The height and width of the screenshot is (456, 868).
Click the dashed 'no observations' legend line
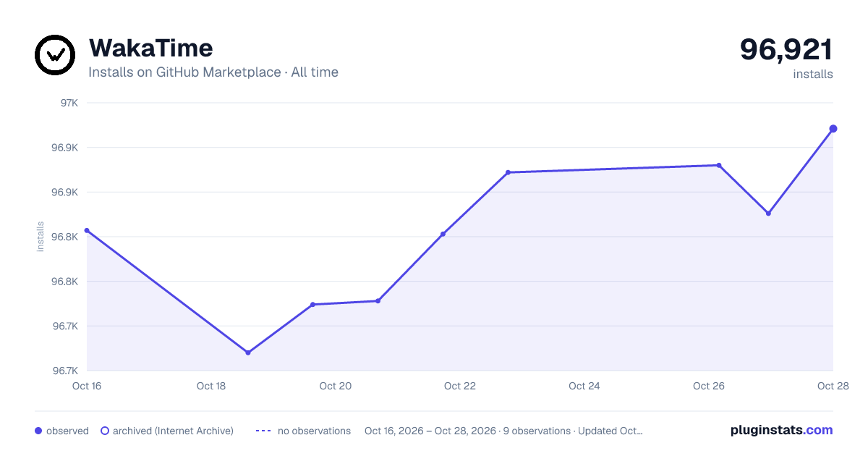point(263,431)
